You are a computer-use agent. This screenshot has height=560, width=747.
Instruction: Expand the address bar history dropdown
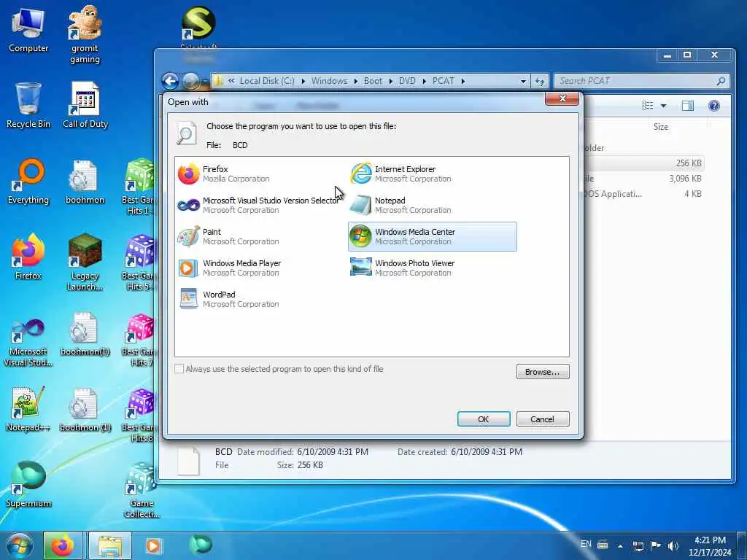(x=523, y=82)
